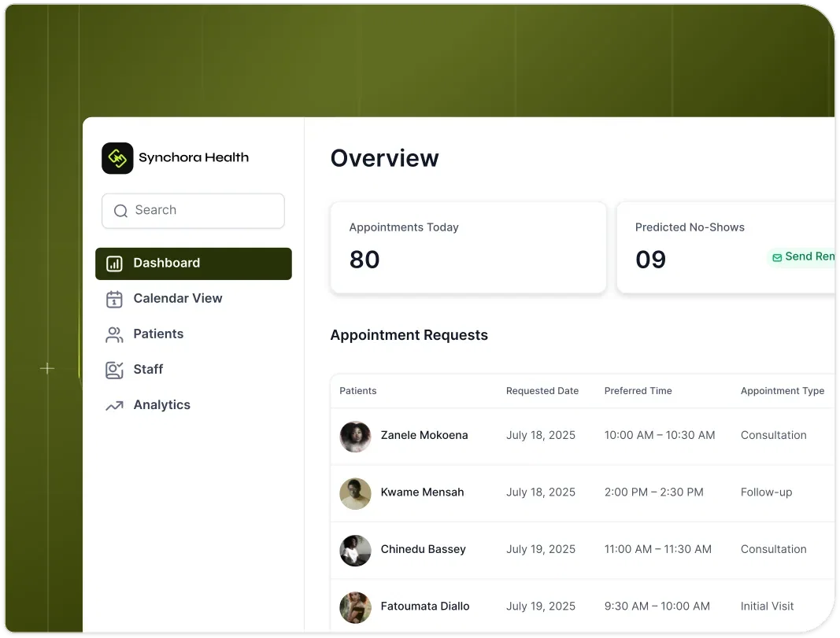
Task: Click Consultation in Zanele Mokoena's row
Action: [x=774, y=435]
